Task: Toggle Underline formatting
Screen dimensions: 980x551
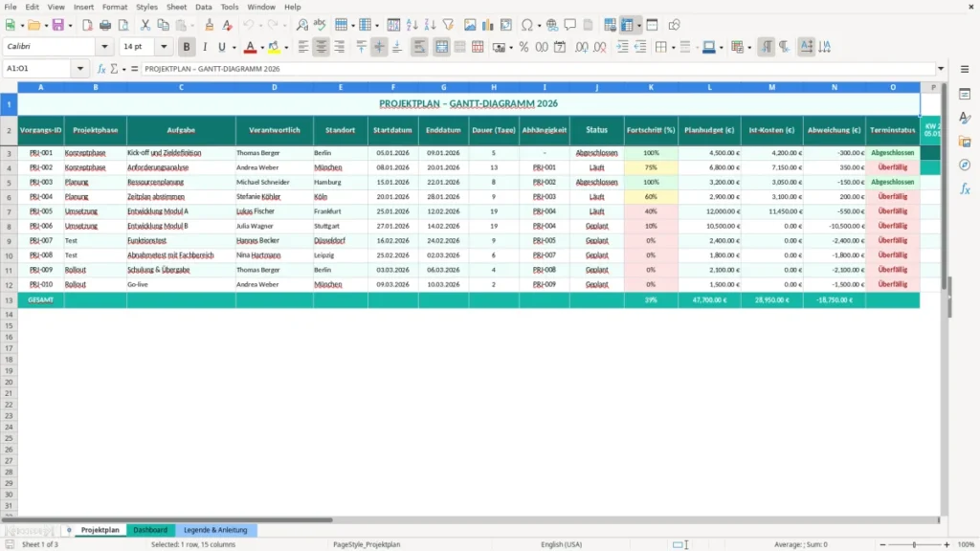Action: click(x=221, y=47)
